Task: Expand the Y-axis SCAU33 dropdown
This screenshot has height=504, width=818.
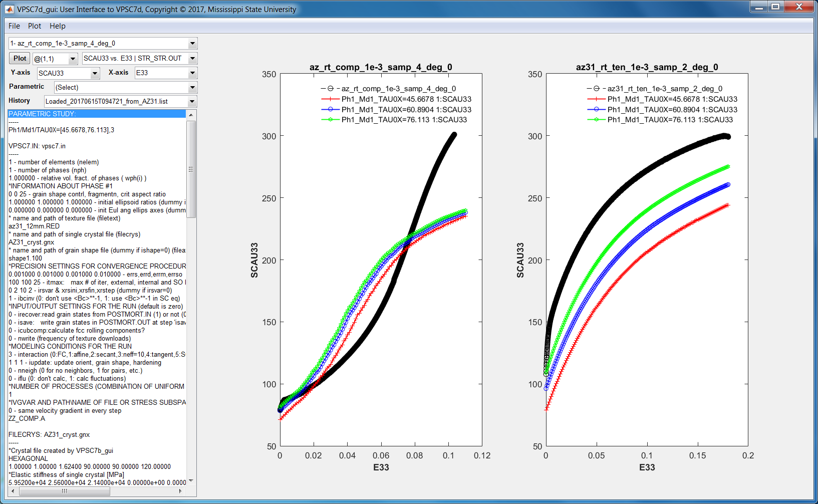Action: [95, 73]
